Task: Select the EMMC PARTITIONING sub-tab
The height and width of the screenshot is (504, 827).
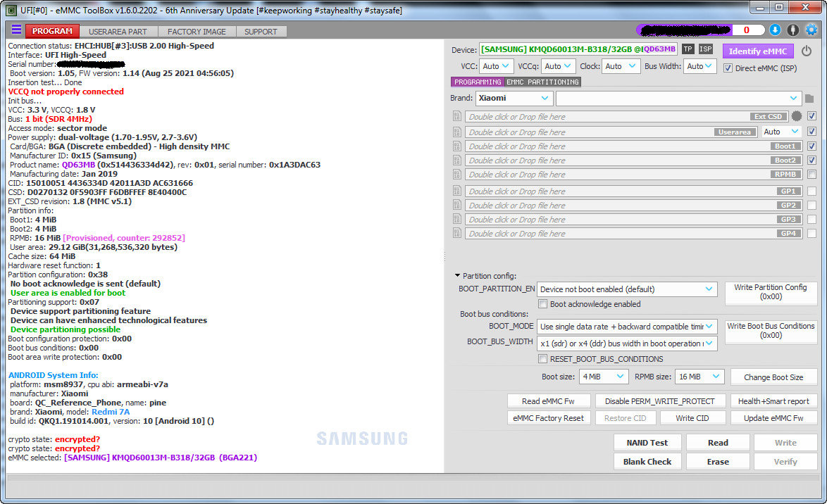Action: tap(542, 82)
